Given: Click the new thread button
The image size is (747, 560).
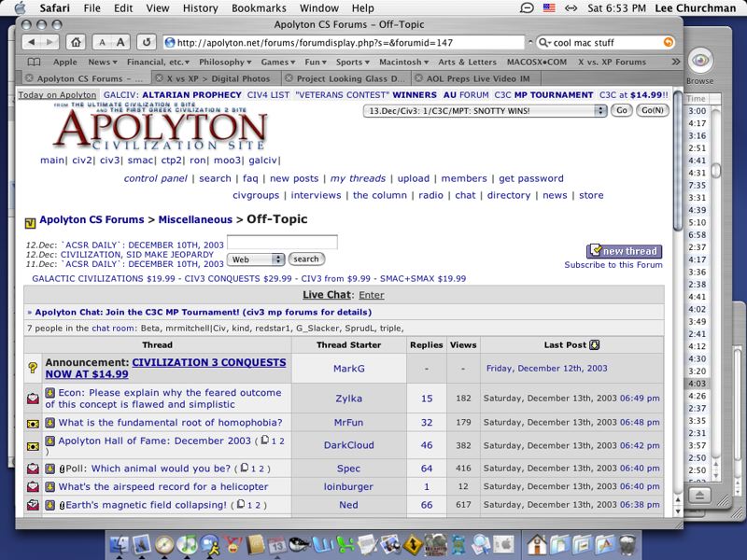Looking at the screenshot, I should pos(624,251).
